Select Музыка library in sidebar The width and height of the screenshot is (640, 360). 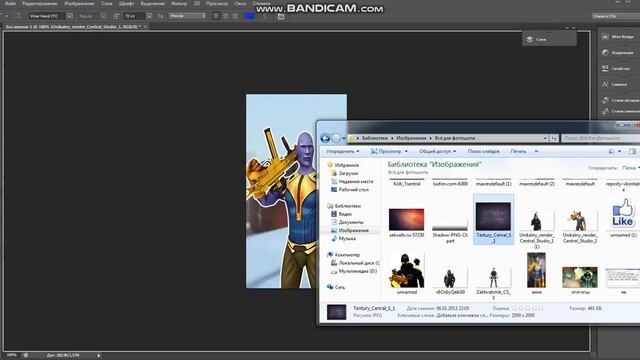[343, 238]
